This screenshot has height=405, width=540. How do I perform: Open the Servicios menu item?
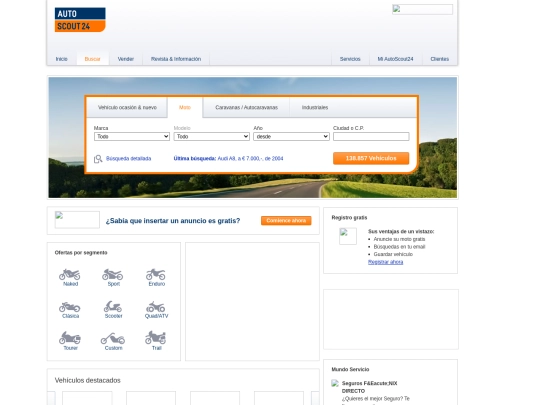pyautogui.click(x=350, y=59)
